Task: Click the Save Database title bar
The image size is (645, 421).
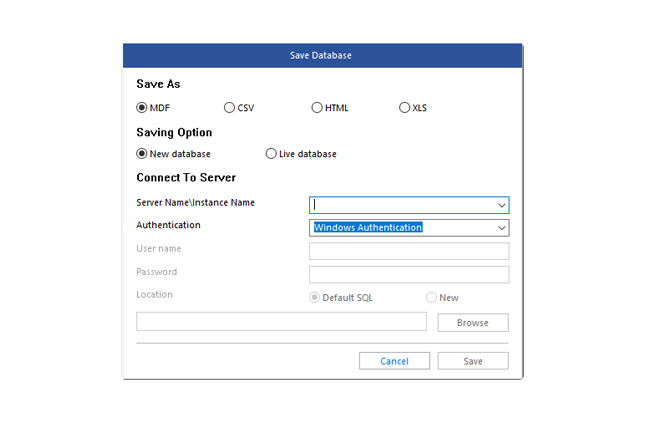Action: [322, 56]
